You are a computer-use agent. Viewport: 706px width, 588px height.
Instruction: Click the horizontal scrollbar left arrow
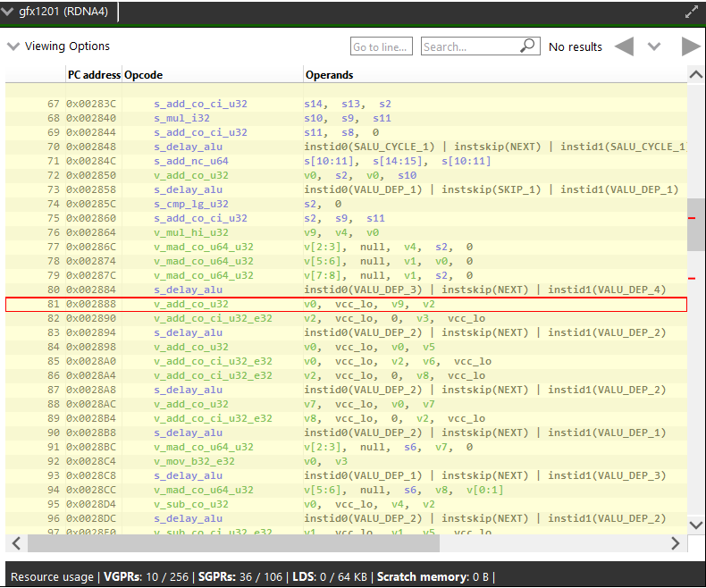[15, 543]
